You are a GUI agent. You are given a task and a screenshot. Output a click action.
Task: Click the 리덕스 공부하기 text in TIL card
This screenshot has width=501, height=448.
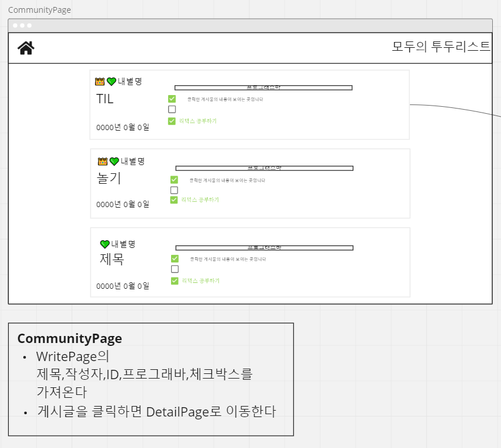198,121
